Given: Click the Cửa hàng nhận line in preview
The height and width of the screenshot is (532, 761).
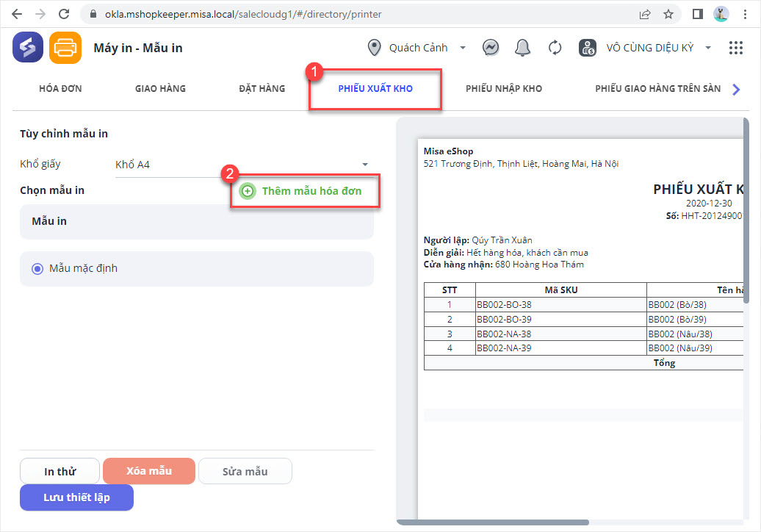Looking at the screenshot, I should [504, 264].
